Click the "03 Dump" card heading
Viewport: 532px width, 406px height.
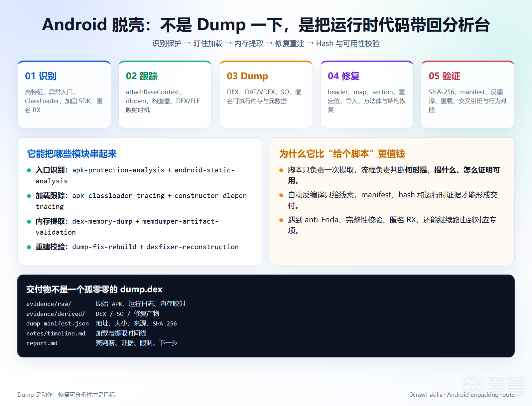pyautogui.click(x=247, y=76)
